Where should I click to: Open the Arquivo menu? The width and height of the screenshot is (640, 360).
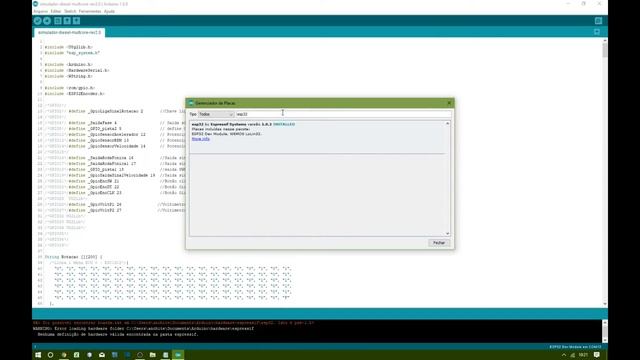click(40, 11)
